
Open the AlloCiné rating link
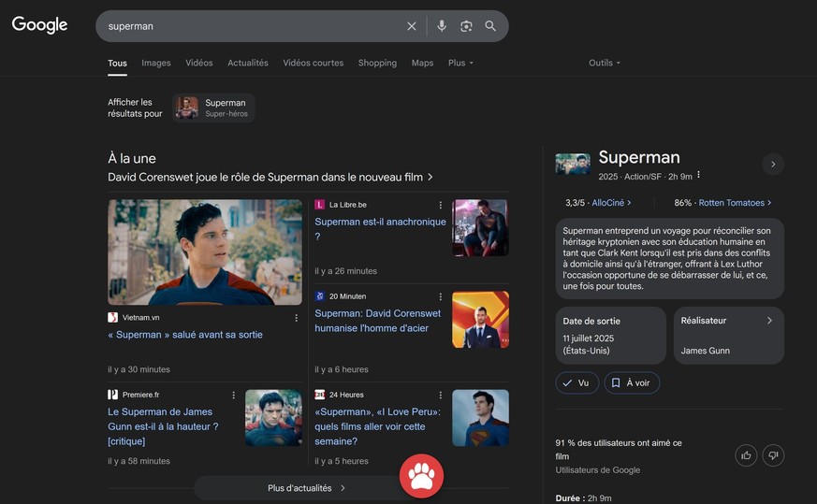pyautogui.click(x=611, y=203)
